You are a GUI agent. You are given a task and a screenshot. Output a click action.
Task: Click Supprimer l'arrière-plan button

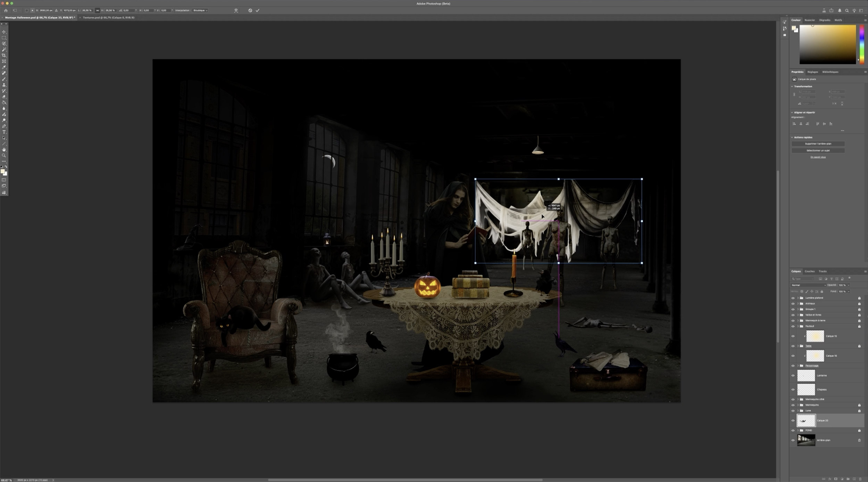pyautogui.click(x=818, y=144)
